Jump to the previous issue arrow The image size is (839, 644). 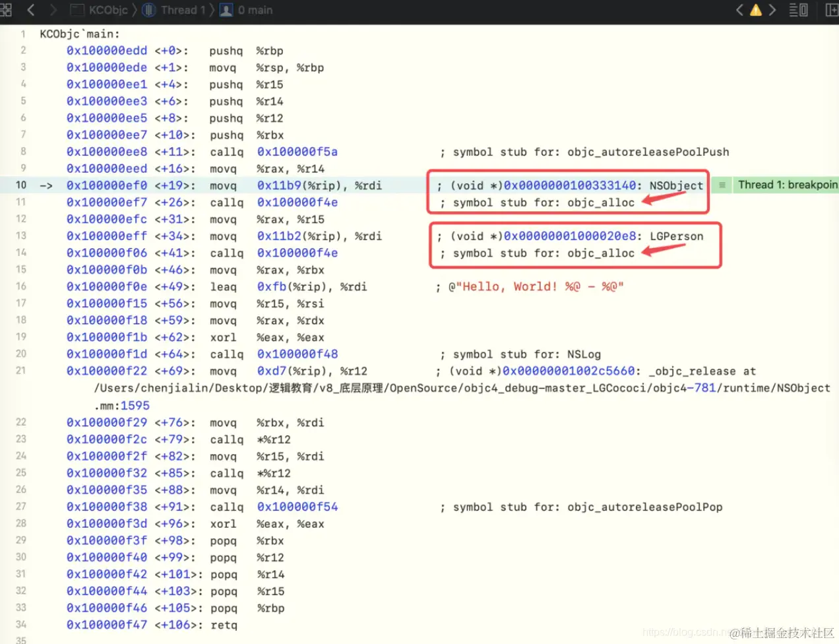739,10
